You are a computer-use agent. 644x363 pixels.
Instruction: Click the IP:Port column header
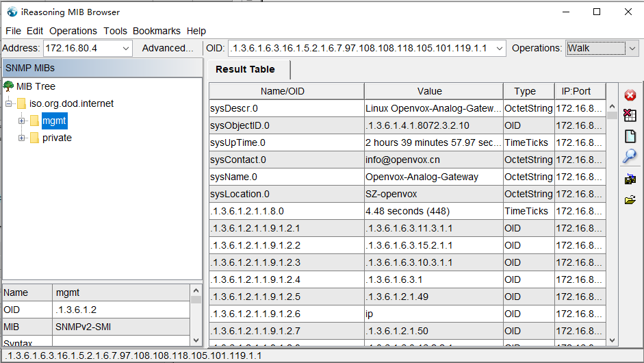click(x=580, y=91)
